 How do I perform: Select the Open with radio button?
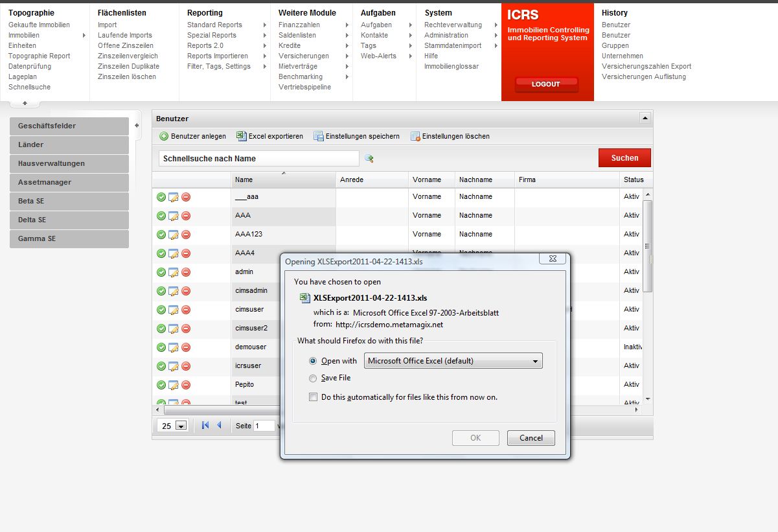[x=313, y=361]
